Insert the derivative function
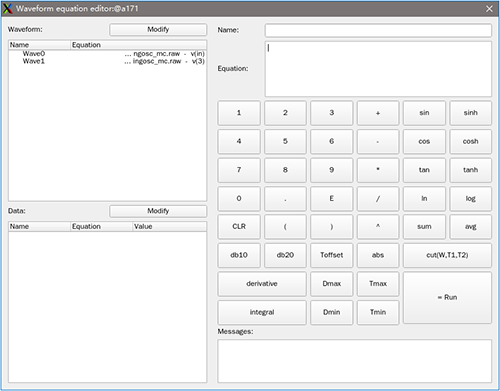The height and width of the screenshot is (391, 500). click(262, 284)
